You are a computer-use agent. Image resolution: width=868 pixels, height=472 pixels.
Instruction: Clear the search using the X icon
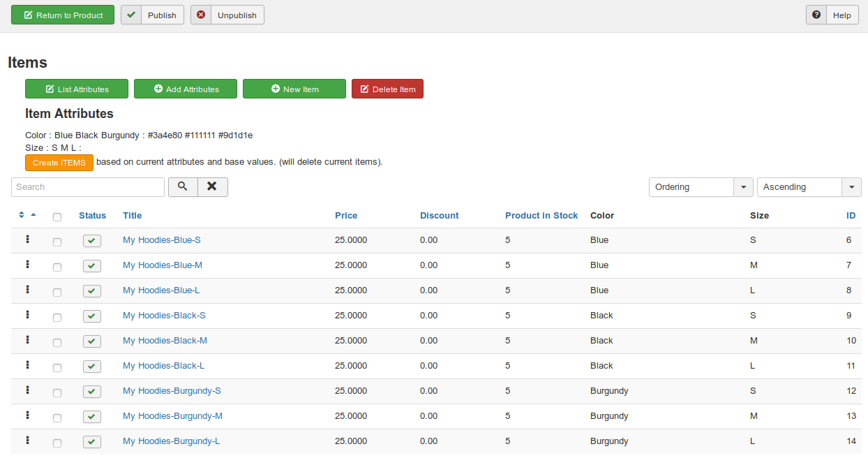click(x=212, y=186)
